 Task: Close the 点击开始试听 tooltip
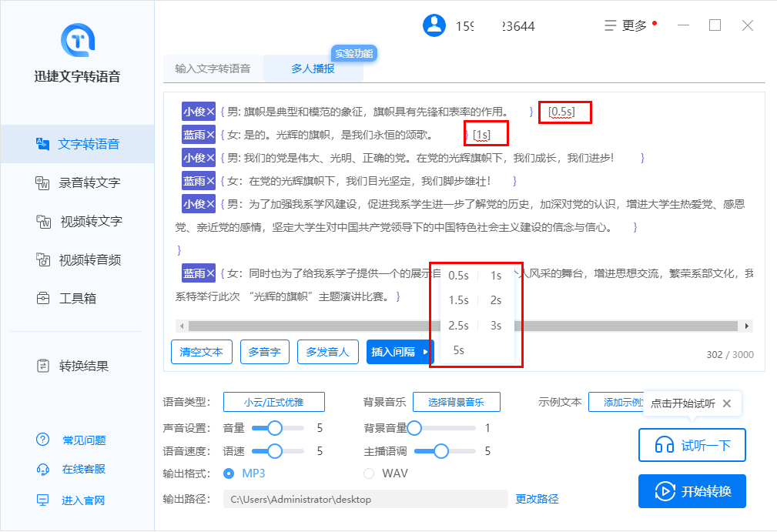pyautogui.click(x=726, y=403)
